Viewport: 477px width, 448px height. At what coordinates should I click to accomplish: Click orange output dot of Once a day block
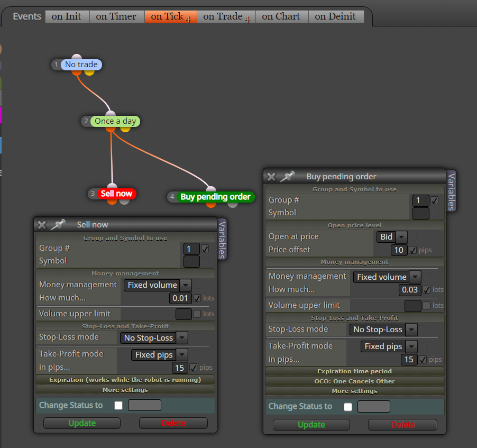(x=111, y=129)
